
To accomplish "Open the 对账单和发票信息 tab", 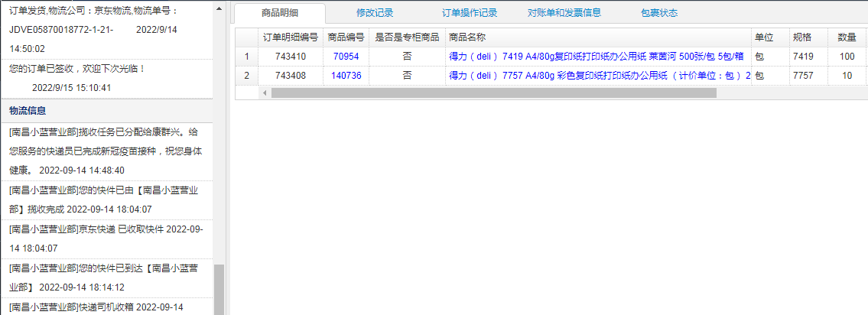I will click(x=564, y=13).
